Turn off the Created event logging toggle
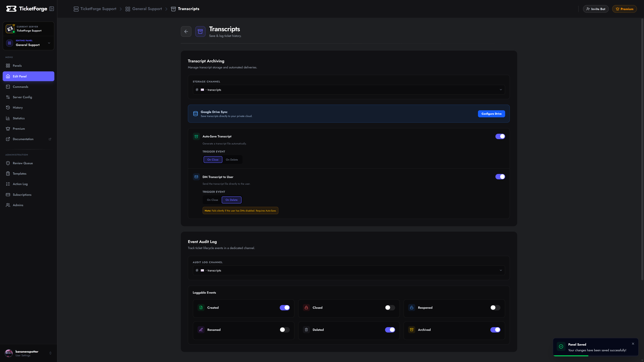 [285, 308]
